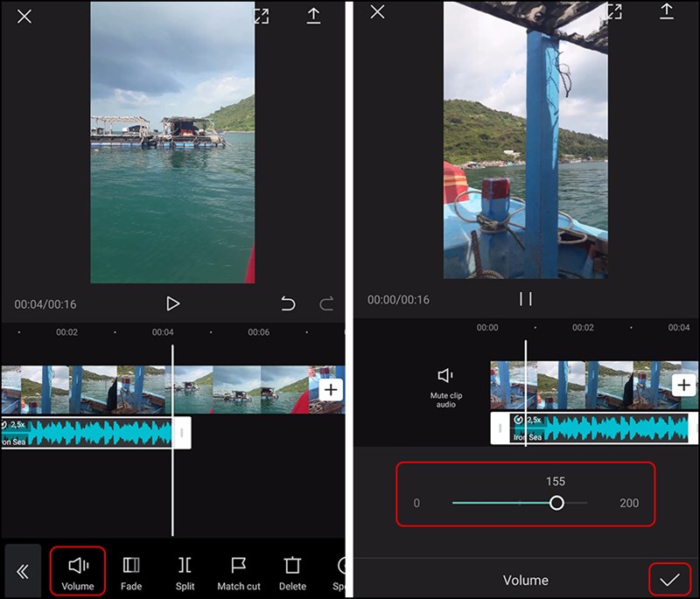Set clip volume using the 0-200 slider
The height and width of the screenshot is (599, 700).
(x=558, y=502)
